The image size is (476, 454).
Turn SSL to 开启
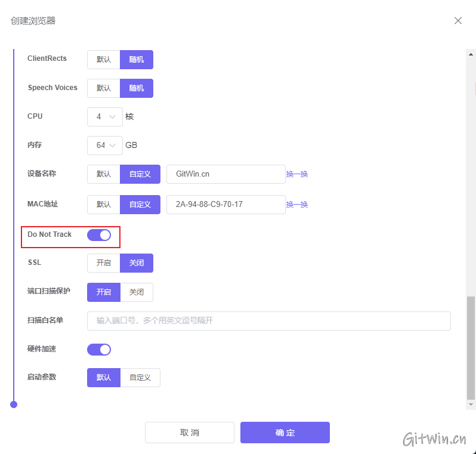pos(104,263)
